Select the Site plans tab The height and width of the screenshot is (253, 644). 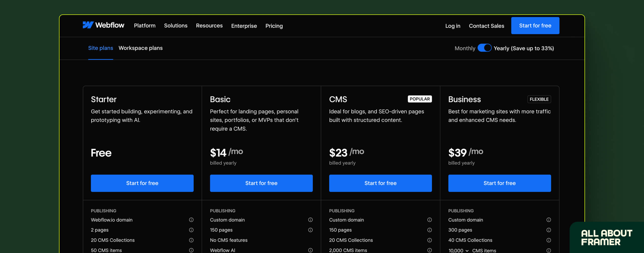tap(100, 48)
